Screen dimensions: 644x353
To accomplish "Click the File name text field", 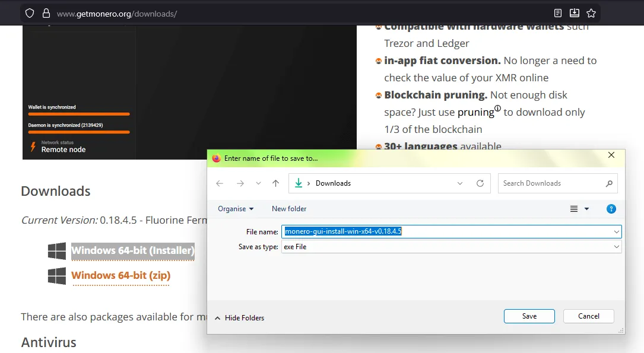I will pos(451,231).
